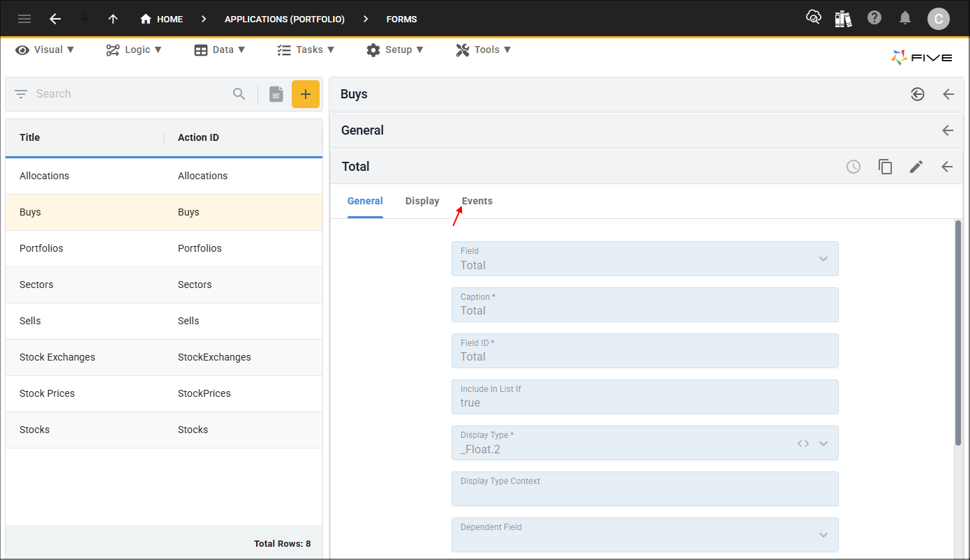Open the Tasks menu
Image resolution: width=970 pixels, height=560 pixels.
(306, 50)
